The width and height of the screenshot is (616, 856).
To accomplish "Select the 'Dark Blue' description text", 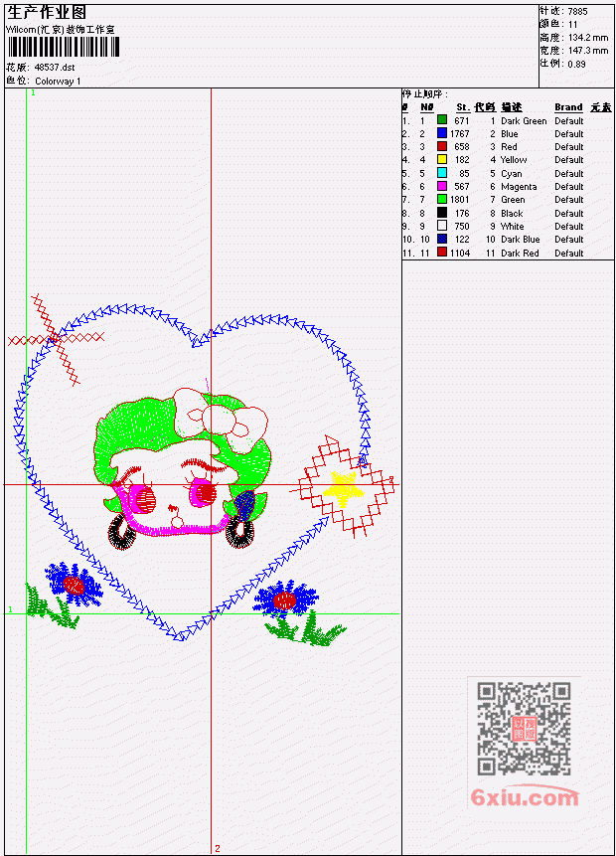I will (x=521, y=240).
